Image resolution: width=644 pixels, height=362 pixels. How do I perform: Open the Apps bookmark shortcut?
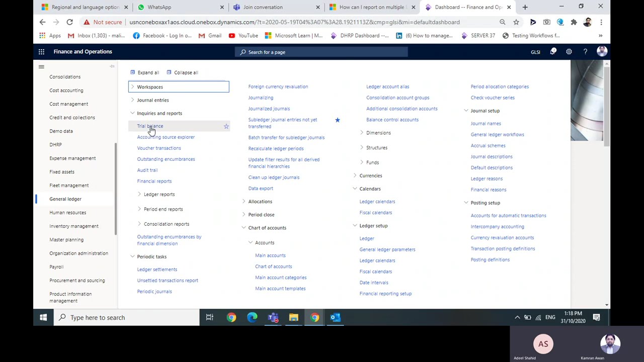[x=50, y=36]
